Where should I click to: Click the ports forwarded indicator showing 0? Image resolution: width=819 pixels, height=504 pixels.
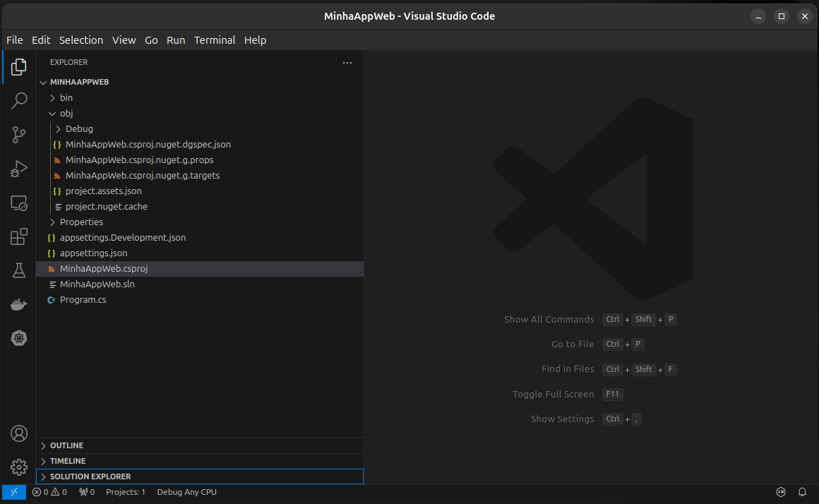87,492
